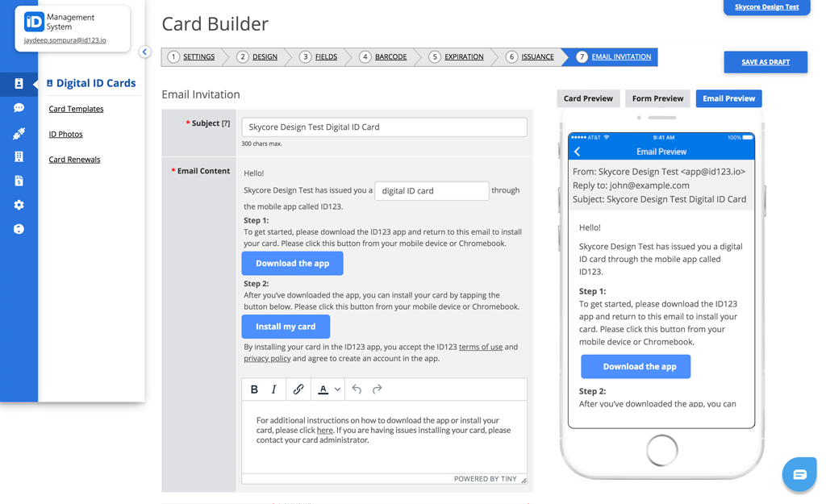
Task: Open the gear settings sidebar icon
Action: (19, 205)
